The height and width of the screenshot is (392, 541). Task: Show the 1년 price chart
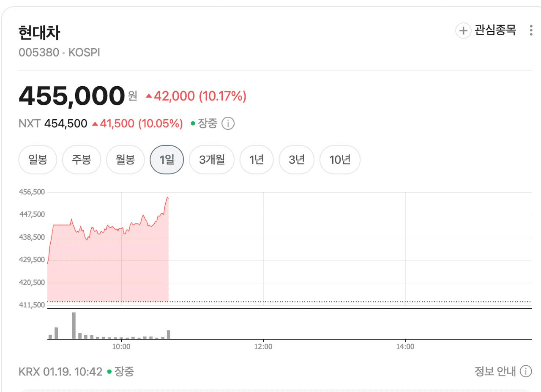(x=257, y=159)
